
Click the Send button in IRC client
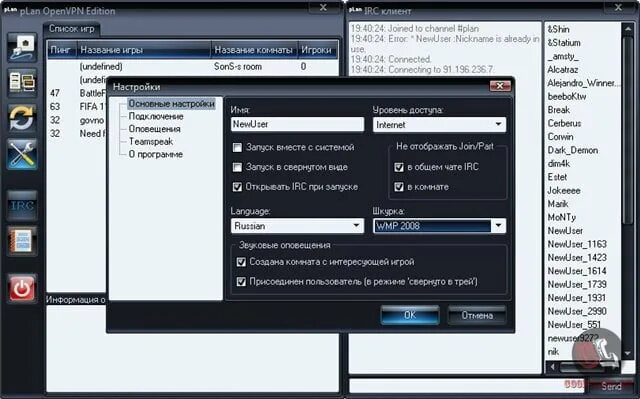click(x=611, y=386)
